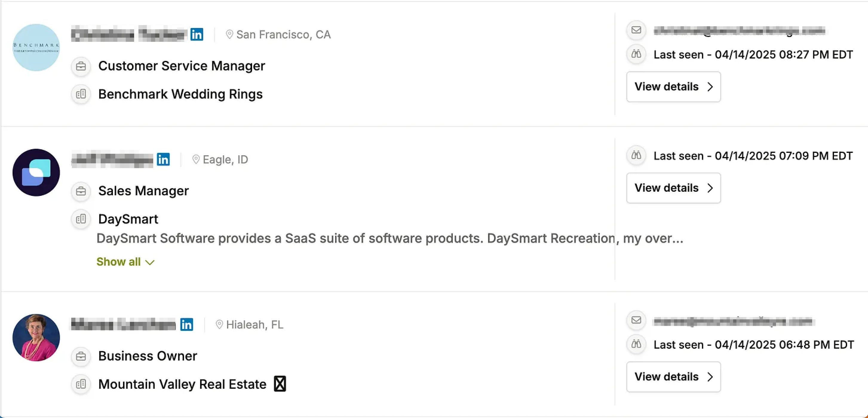Click the blurred email address of Hialeah contact
Screen dimensions: 868x418
(x=733, y=322)
